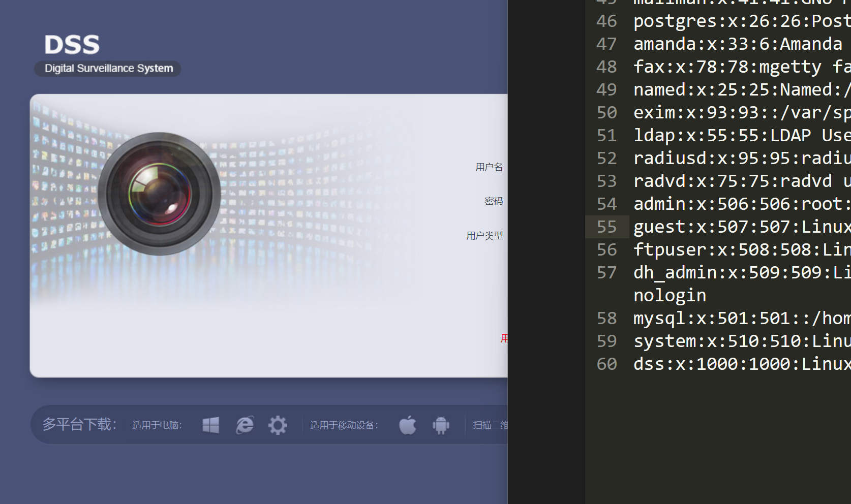This screenshot has width=851, height=504.
Task: Click line 49 named entry in editor
Action: point(742,89)
